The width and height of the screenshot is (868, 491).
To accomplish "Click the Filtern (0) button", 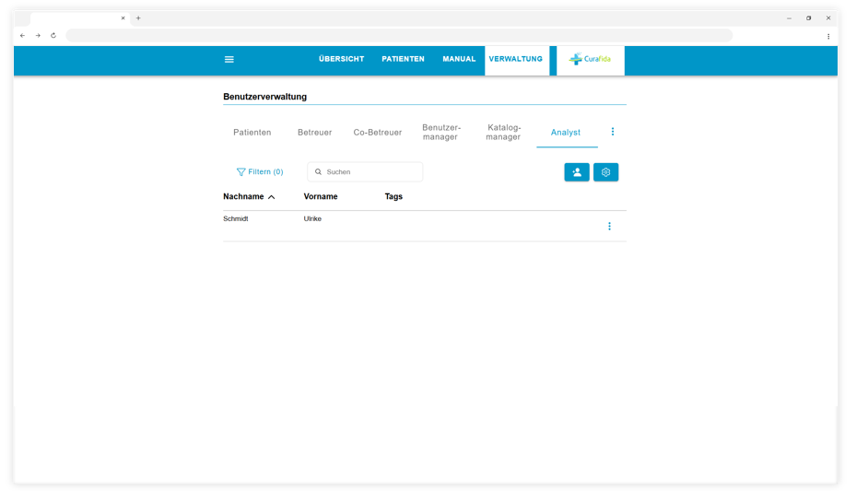I will tap(260, 172).
